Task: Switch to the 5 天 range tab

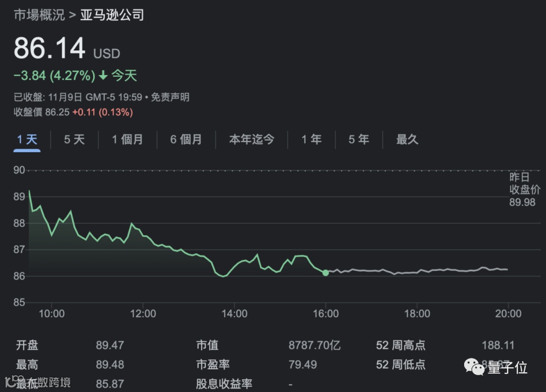Action: 74,139
